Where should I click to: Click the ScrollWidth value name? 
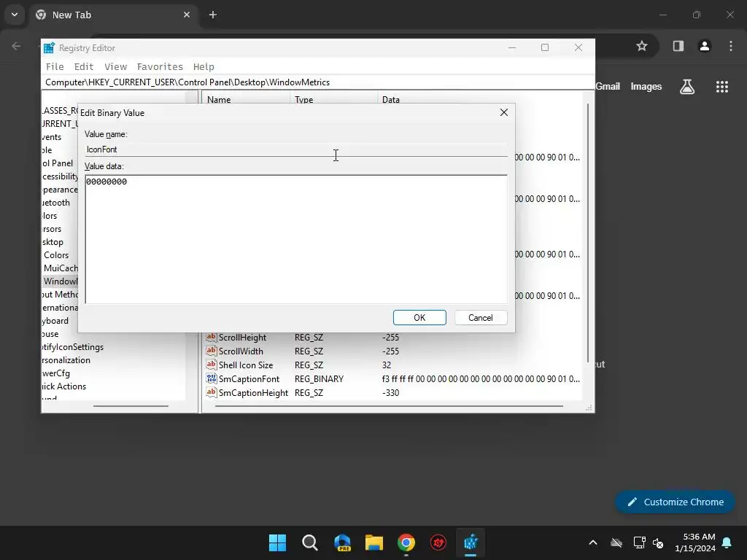(241, 351)
